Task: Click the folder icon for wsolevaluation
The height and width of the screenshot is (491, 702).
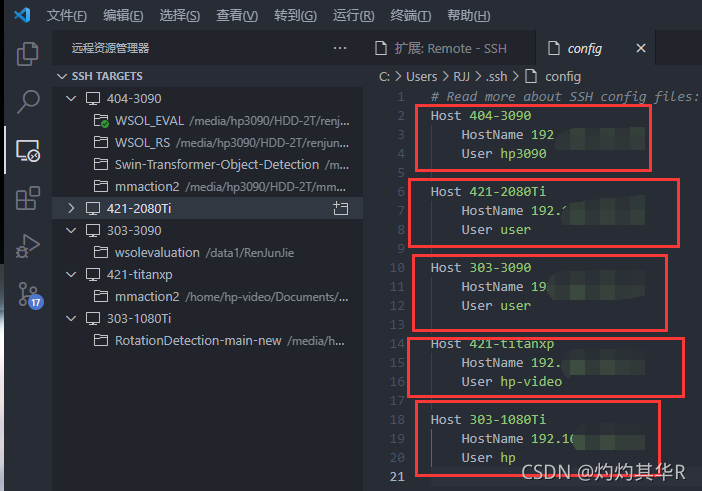Action: pyautogui.click(x=101, y=252)
